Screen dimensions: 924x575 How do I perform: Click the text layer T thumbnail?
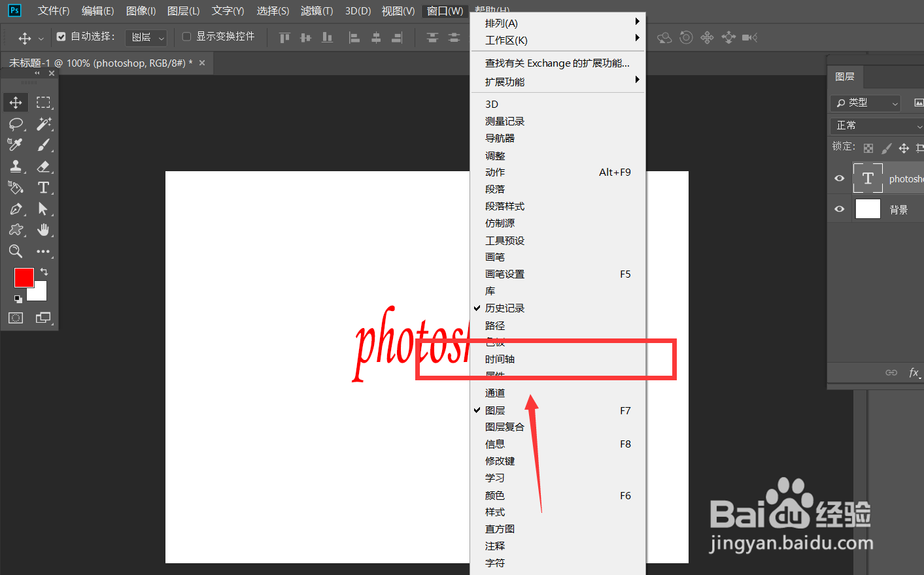[868, 178]
